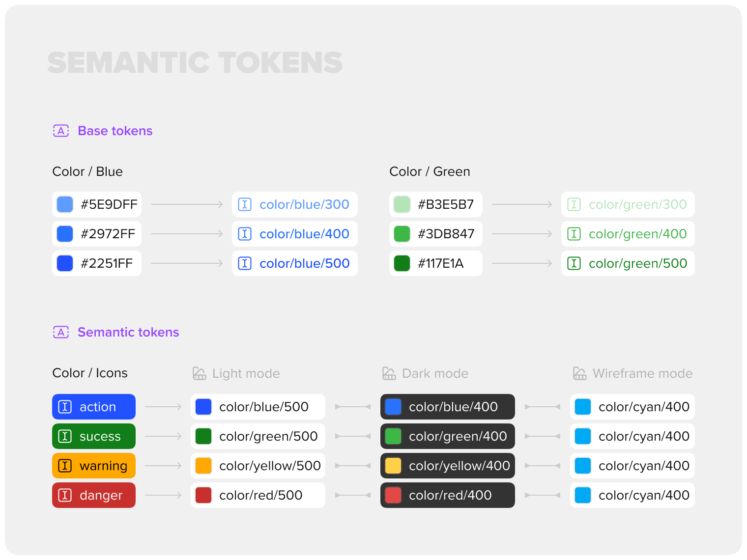Select the #3DB847 color swatch

(402, 234)
